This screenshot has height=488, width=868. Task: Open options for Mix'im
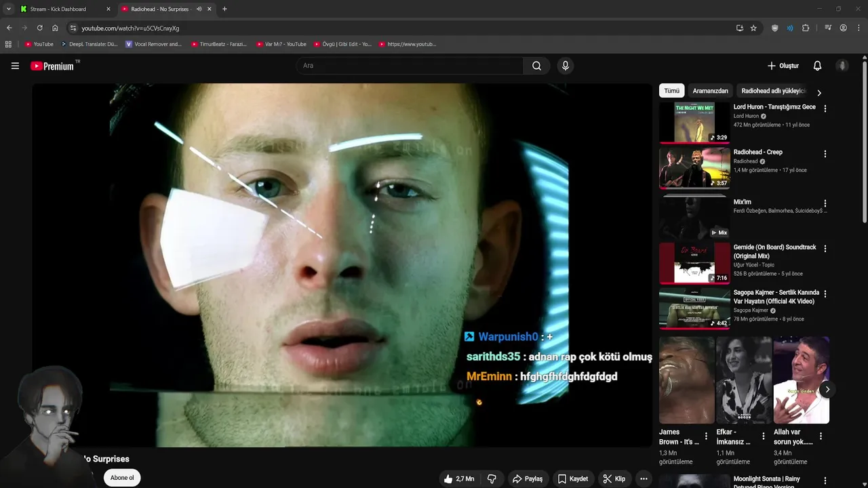(825, 203)
